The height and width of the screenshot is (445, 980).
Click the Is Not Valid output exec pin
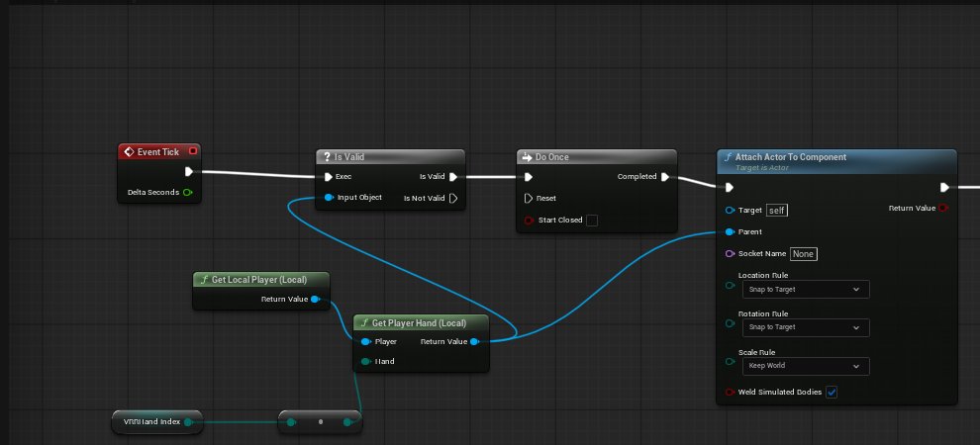(453, 198)
